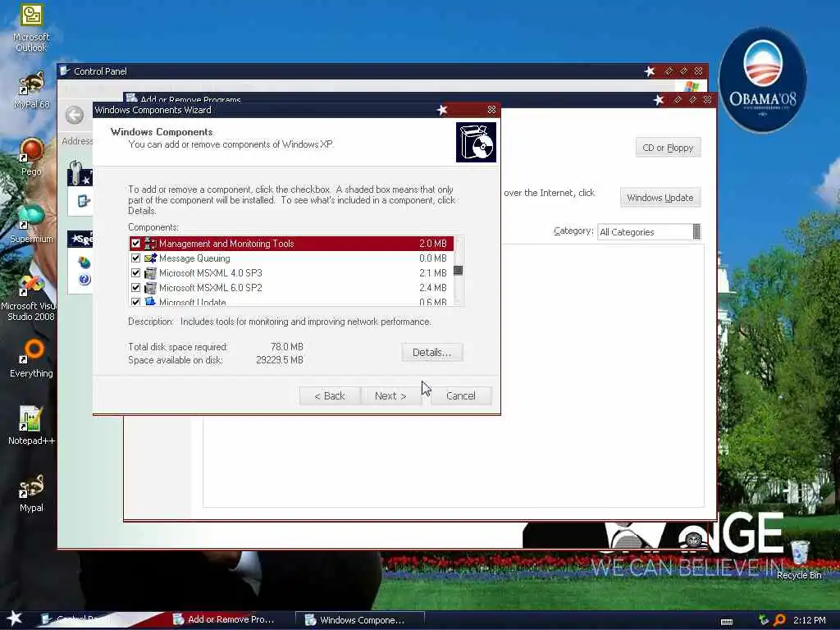Click the Add or Remove Programs title bar icon

pyautogui.click(x=131, y=98)
